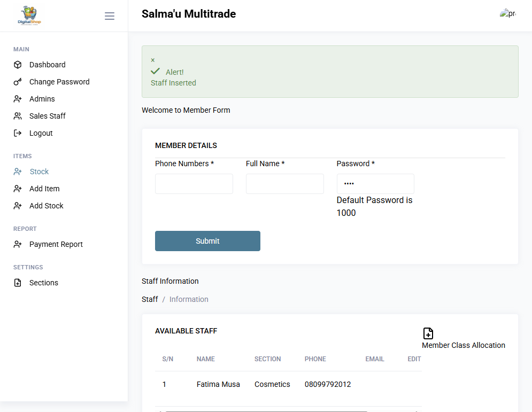Click the Member Class Allocation link
The height and width of the screenshot is (412, 532).
464,345
